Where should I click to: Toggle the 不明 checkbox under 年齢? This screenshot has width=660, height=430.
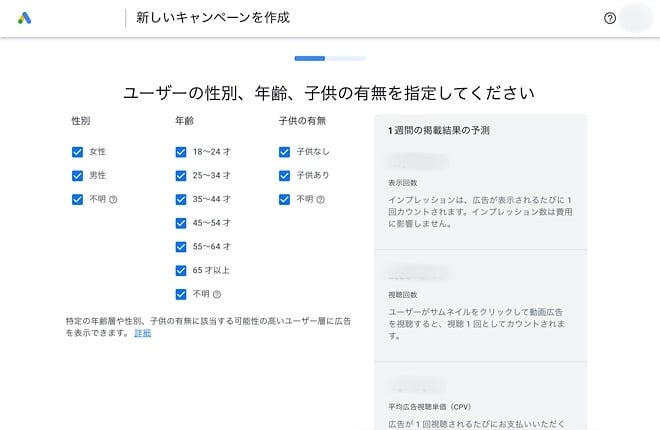[x=181, y=294]
